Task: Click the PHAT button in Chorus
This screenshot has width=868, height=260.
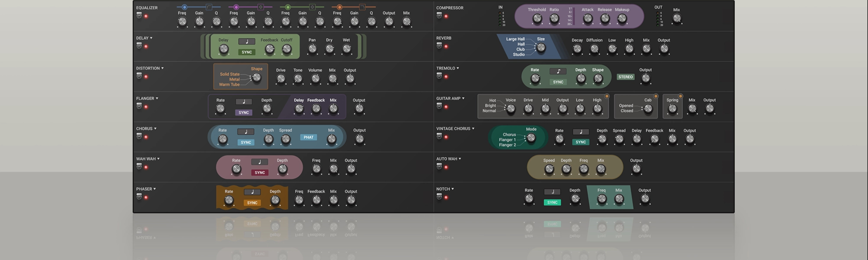Action: pyautogui.click(x=309, y=137)
